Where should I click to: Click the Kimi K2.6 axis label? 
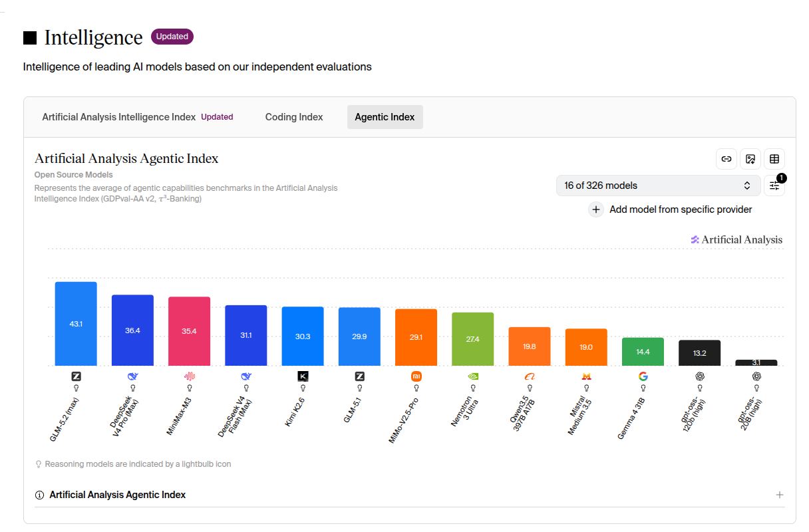[295, 412]
